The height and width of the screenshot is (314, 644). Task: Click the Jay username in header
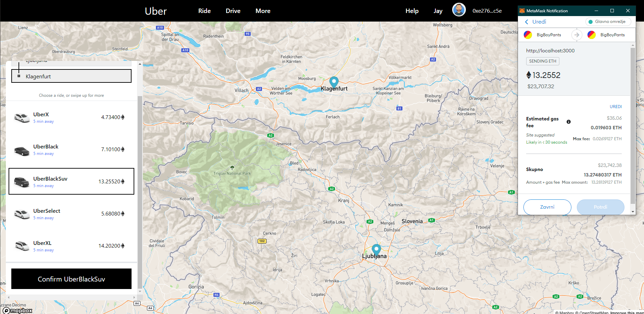click(x=438, y=11)
